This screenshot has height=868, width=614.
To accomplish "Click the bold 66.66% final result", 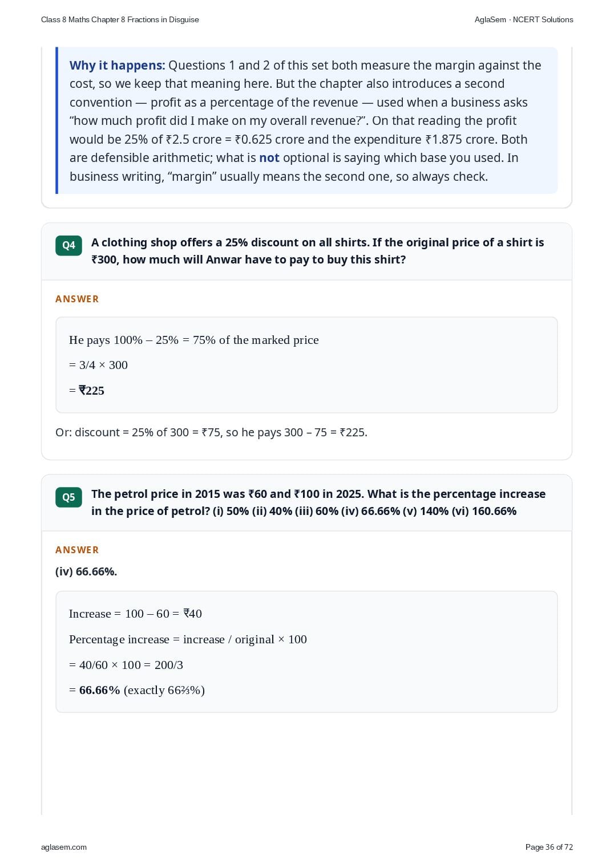I will (100, 690).
